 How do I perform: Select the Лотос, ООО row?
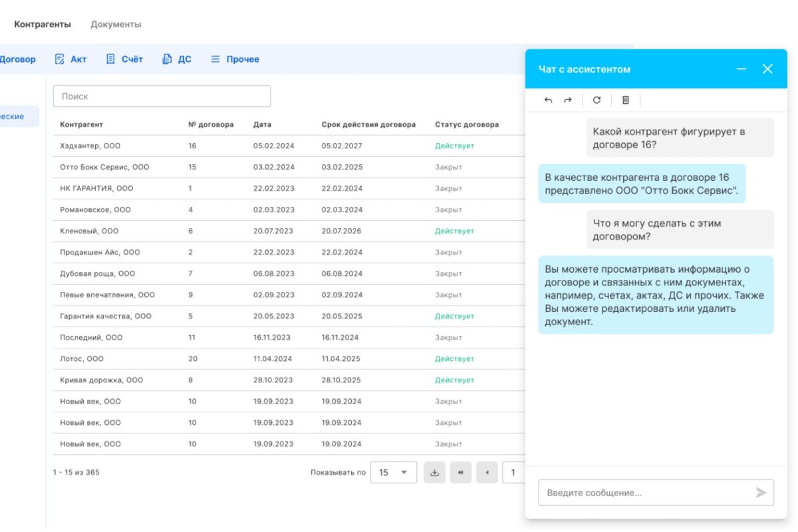[289, 358]
